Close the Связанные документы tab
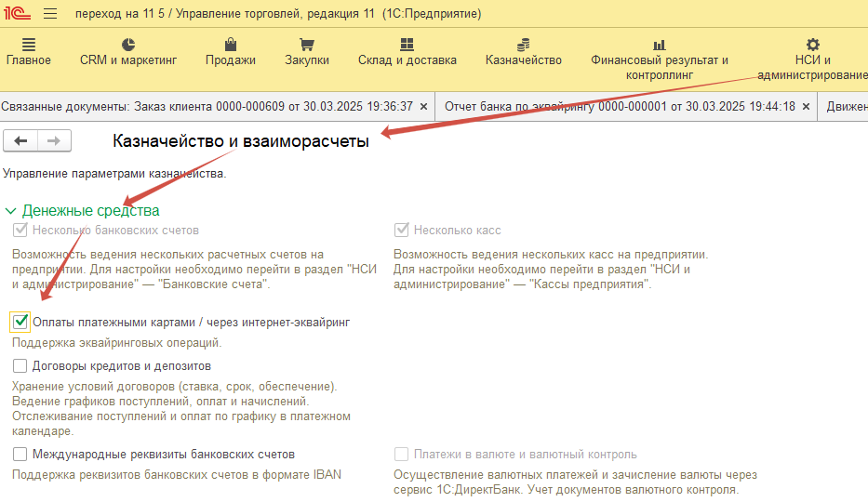The image size is (868, 502). click(423, 107)
